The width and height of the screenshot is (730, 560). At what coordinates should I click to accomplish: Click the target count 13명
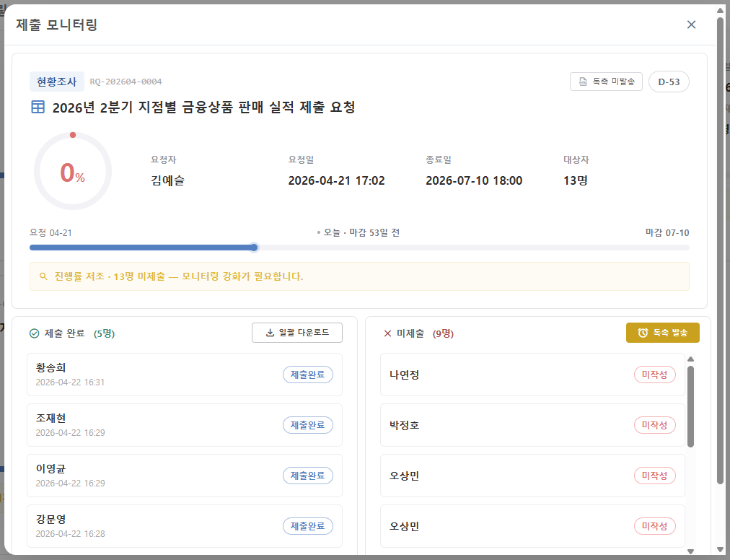pos(576,180)
